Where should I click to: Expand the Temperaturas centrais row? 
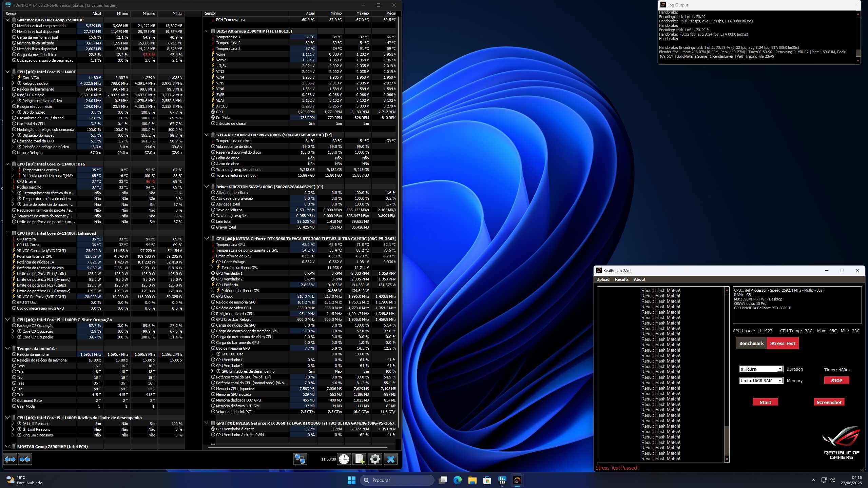[x=13, y=170]
